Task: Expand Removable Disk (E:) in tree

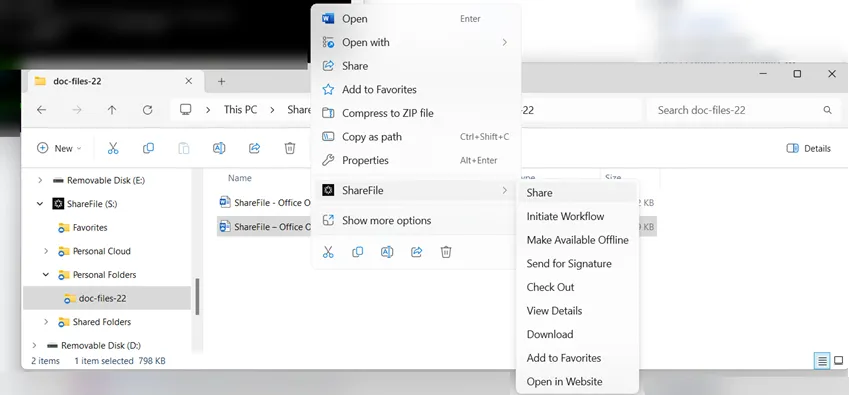Action: point(40,180)
